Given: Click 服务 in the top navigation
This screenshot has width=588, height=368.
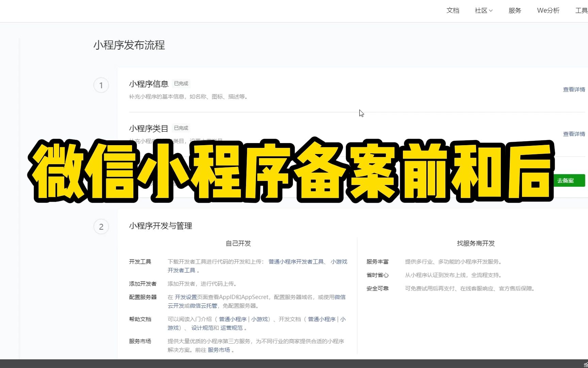Looking at the screenshot, I should click(514, 11).
